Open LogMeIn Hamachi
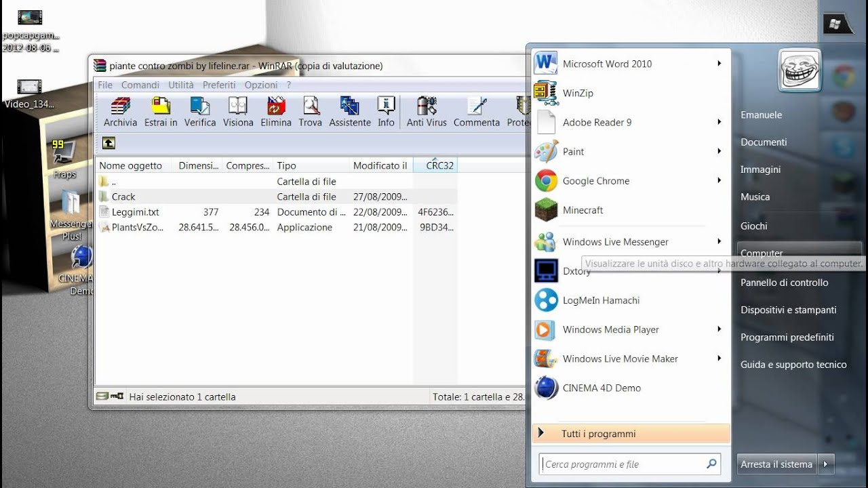Viewport: 868px width, 488px height. tap(627, 300)
